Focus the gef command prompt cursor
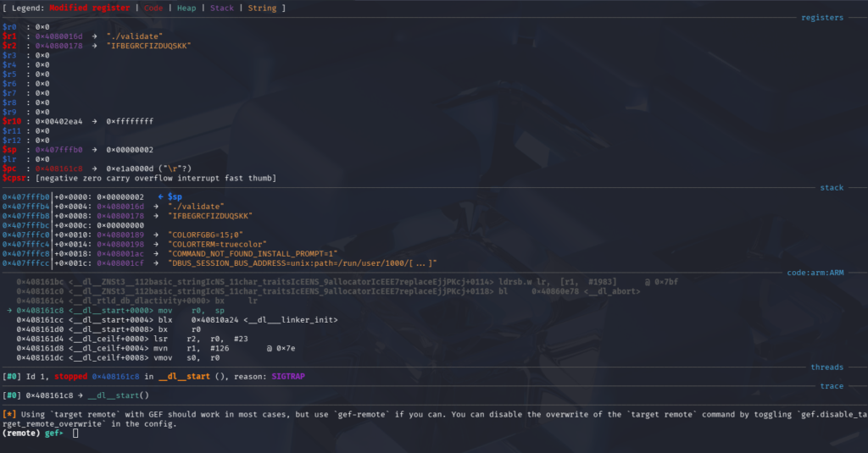This screenshot has width=868, height=453. point(75,434)
